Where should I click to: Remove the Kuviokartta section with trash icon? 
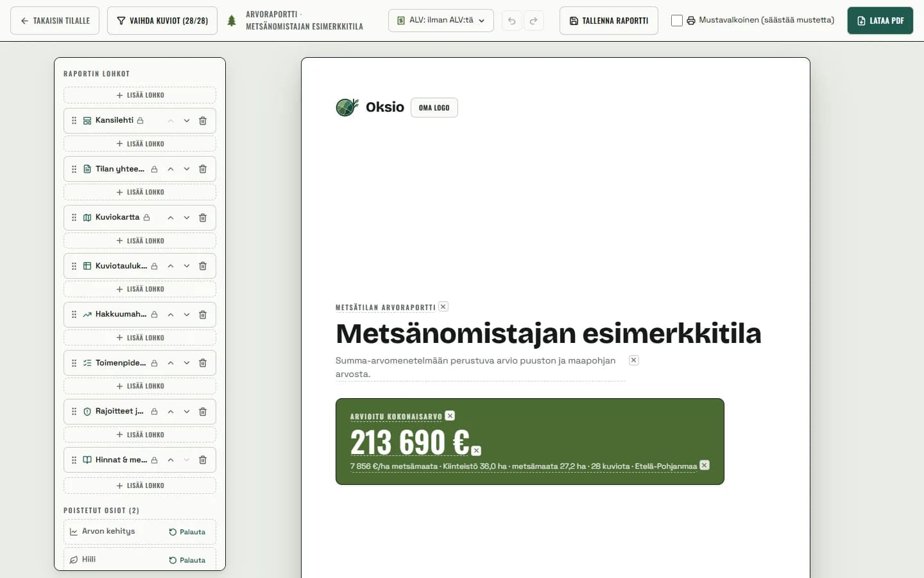[203, 218]
